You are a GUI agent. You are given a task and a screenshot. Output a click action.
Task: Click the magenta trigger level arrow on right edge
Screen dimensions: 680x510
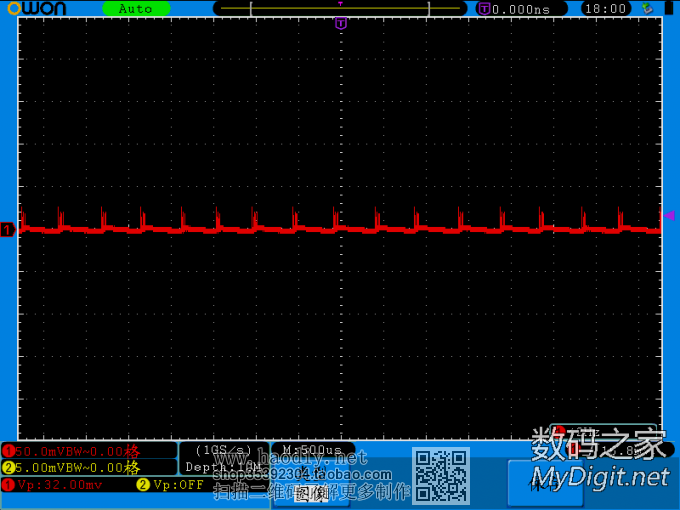(670, 215)
